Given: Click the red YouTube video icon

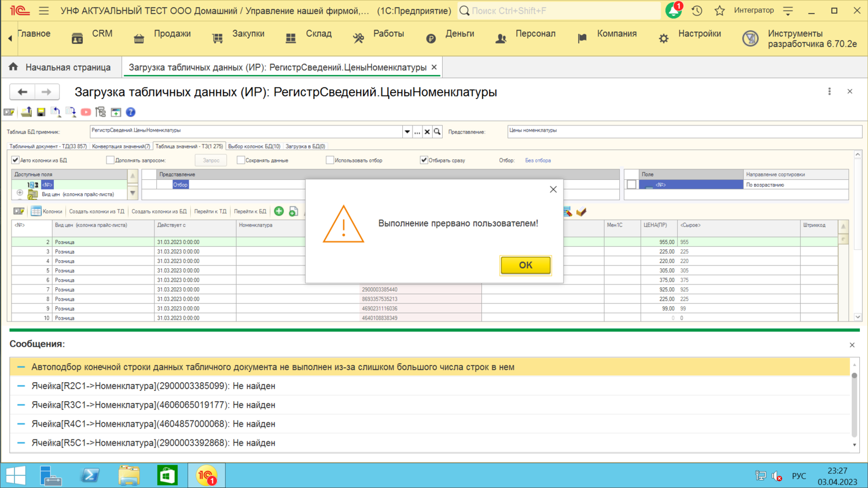Looking at the screenshot, I should point(86,112).
